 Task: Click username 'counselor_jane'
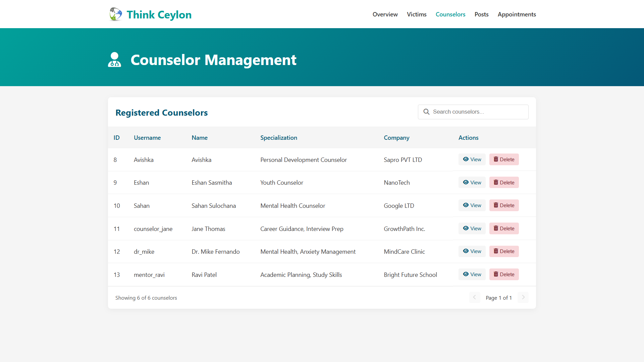[x=153, y=229]
